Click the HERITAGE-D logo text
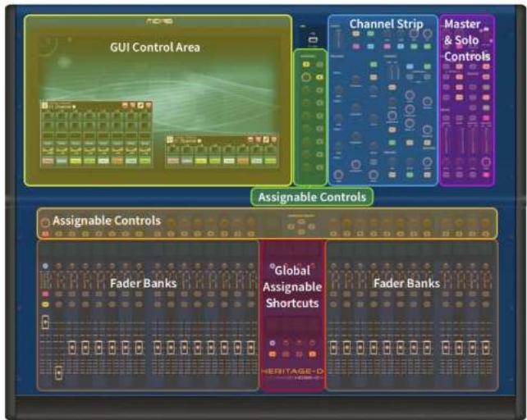The height and width of the screenshot is (420, 527). click(x=292, y=372)
